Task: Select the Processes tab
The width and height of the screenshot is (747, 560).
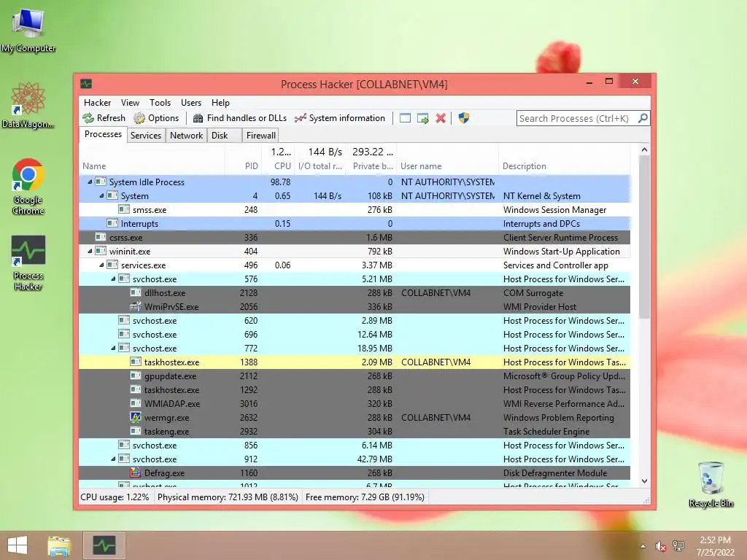Action: (x=103, y=134)
